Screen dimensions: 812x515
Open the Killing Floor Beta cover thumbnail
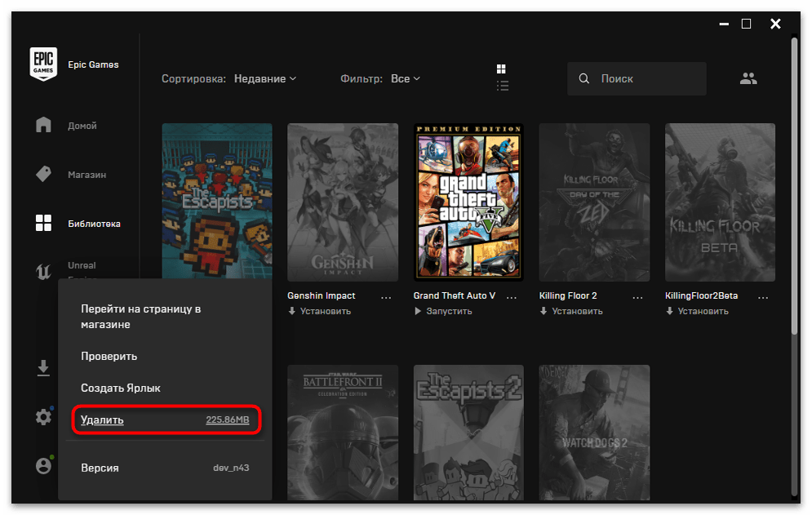721,202
